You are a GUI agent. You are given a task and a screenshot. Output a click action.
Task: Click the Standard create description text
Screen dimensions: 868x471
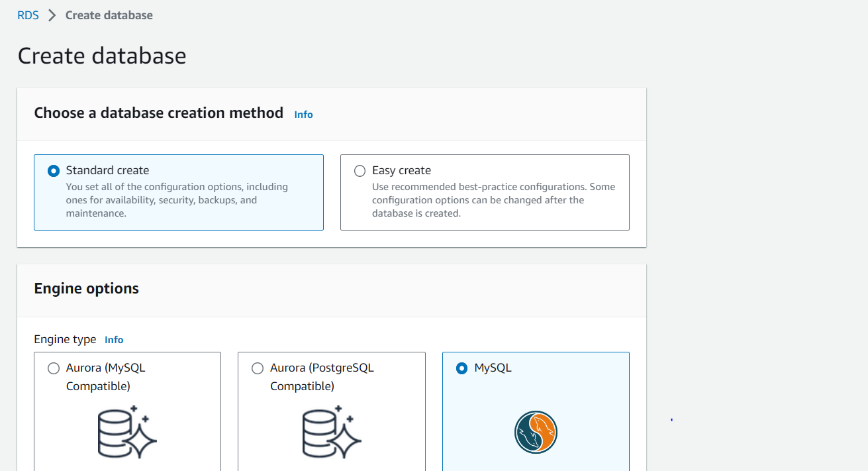tap(177, 200)
